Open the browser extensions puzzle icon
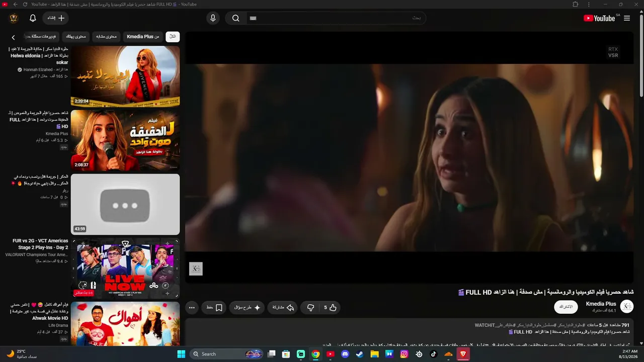The width and height of the screenshot is (644, 362). click(x=576, y=5)
